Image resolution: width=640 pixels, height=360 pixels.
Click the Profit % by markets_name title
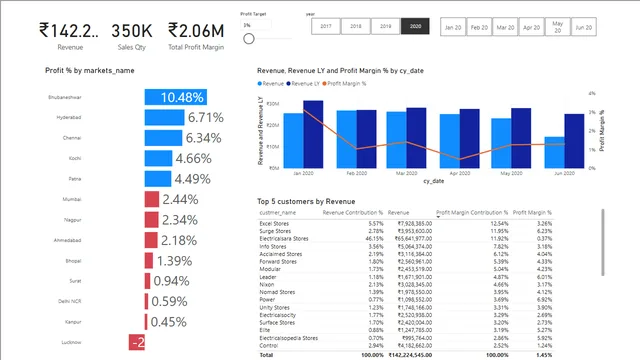(x=89, y=71)
